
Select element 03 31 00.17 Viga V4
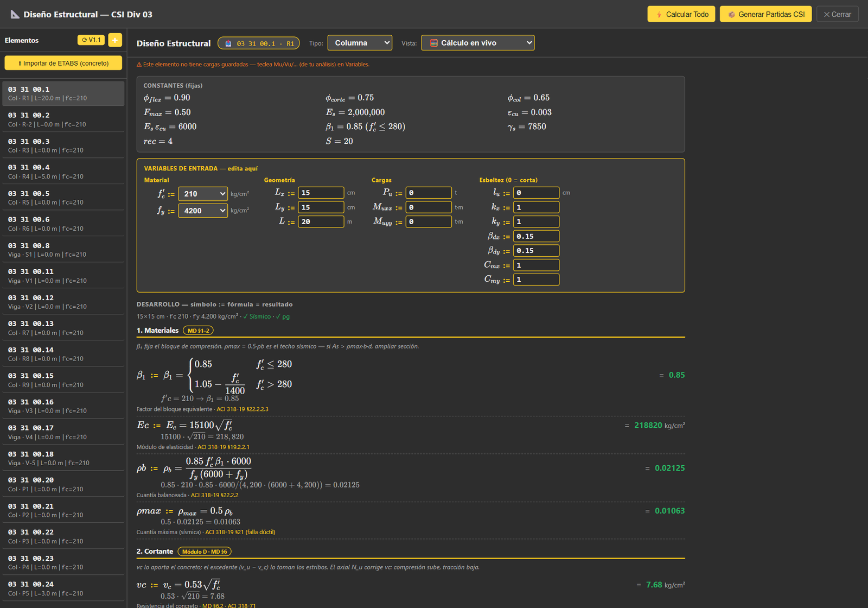click(x=63, y=432)
